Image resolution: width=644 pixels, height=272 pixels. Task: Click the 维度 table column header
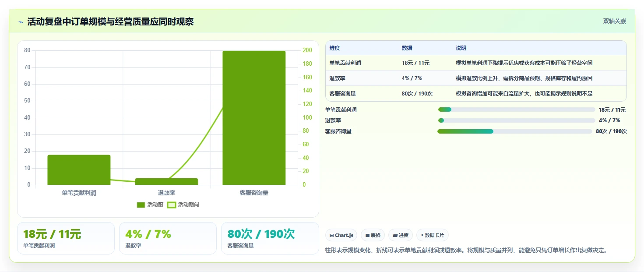[334, 48]
